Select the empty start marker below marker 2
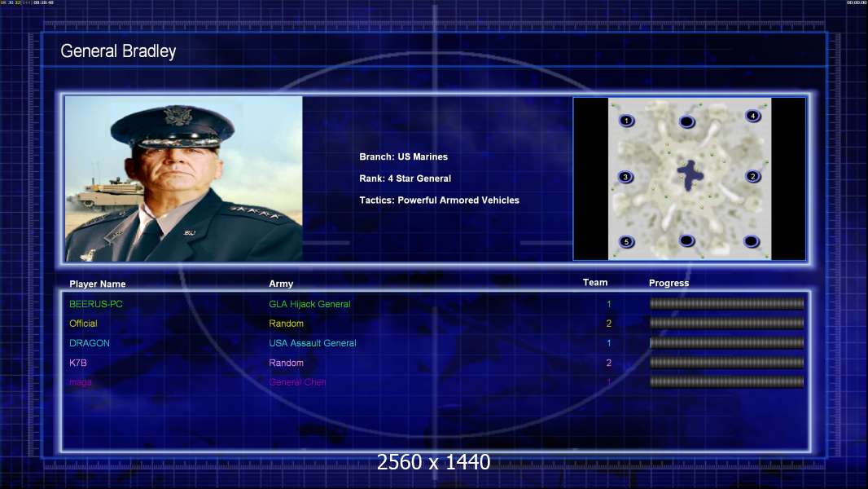Image resolution: width=868 pixels, height=489 pixels. point(752,241)
